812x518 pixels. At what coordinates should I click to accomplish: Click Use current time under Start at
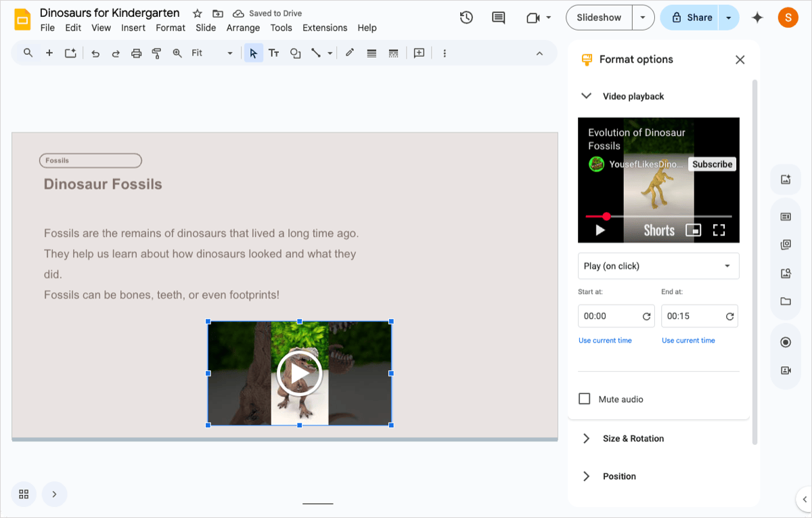coord(605,341)
